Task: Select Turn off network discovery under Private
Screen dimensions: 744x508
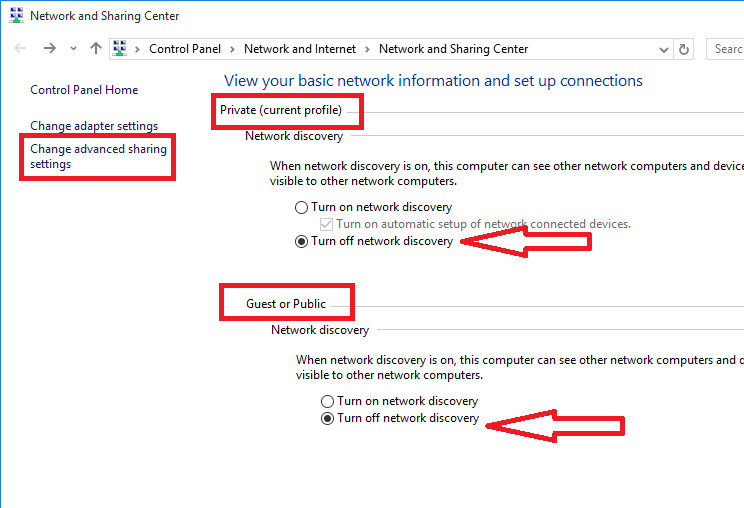Action: click(374, 241)
